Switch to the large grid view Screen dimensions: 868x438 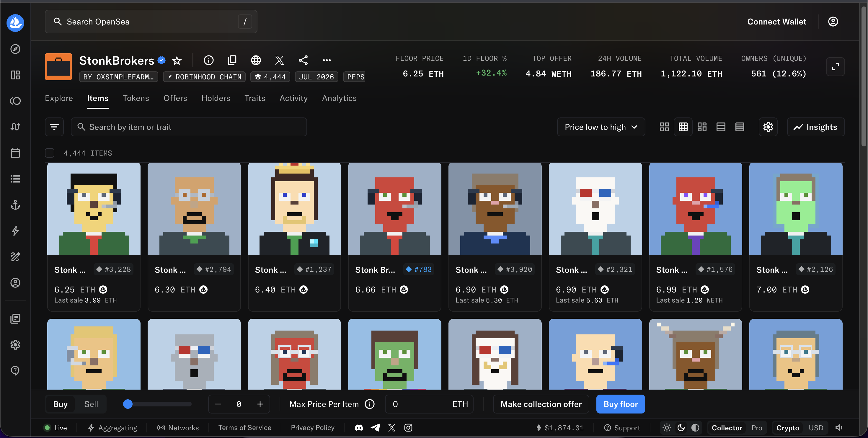pyautogui.click(x=664, y=127)
